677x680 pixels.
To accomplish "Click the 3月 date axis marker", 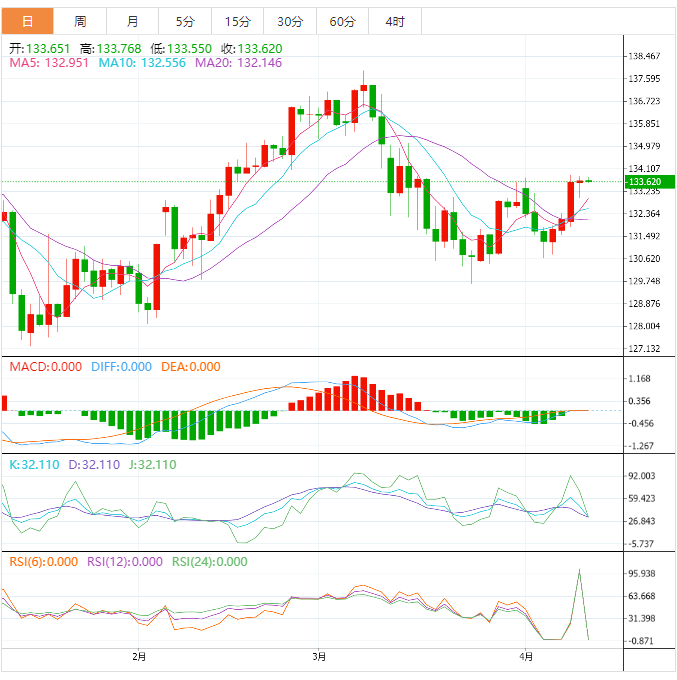I will tap(319, 657).
